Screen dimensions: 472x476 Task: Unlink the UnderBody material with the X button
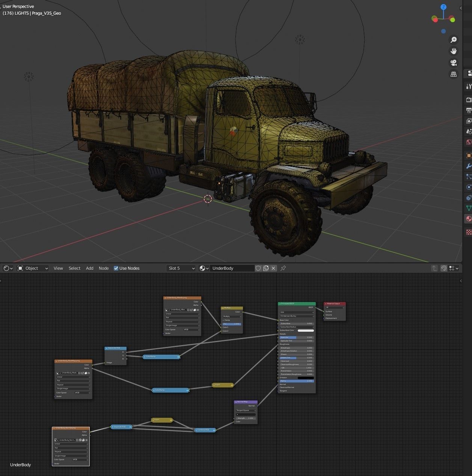[x=273, y=268]
